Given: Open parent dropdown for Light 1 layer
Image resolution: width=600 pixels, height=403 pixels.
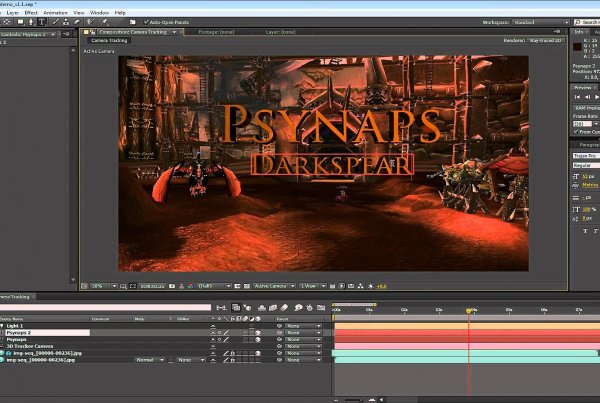Looking at the screenshot, I should click(303, 326).
